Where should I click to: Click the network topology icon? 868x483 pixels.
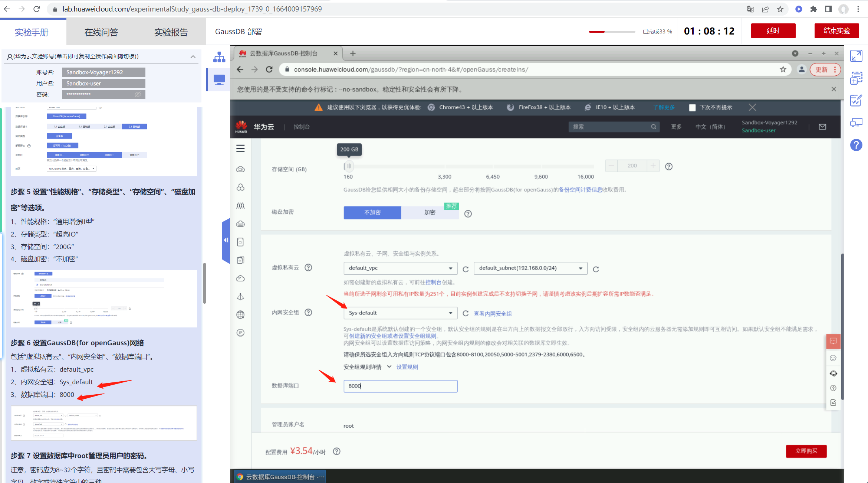[x=219, y=57]
